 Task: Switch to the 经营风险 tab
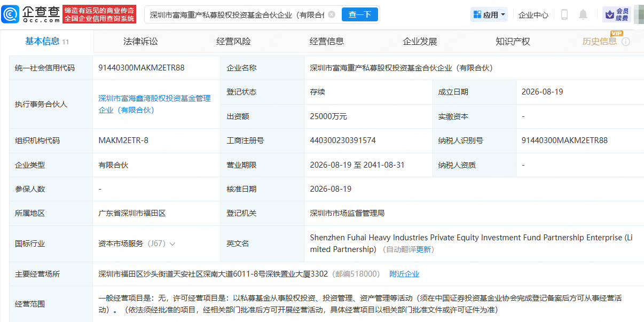pos(233,41)
